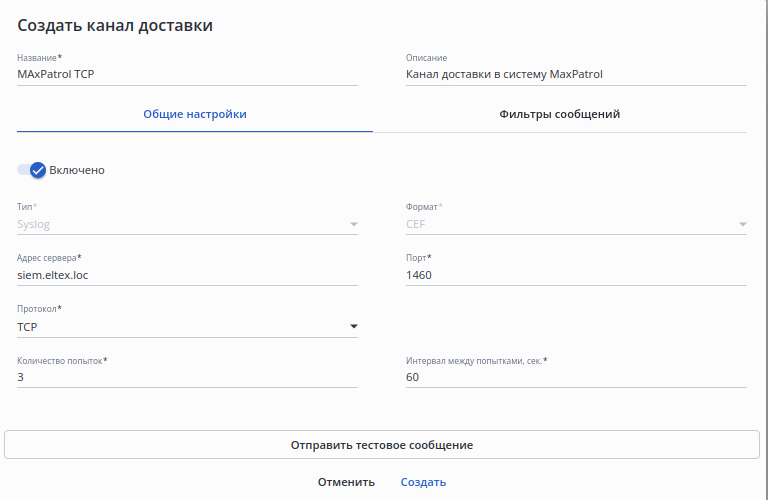Click into the Описание text field
768x500 pixels.
coord(576,74)
